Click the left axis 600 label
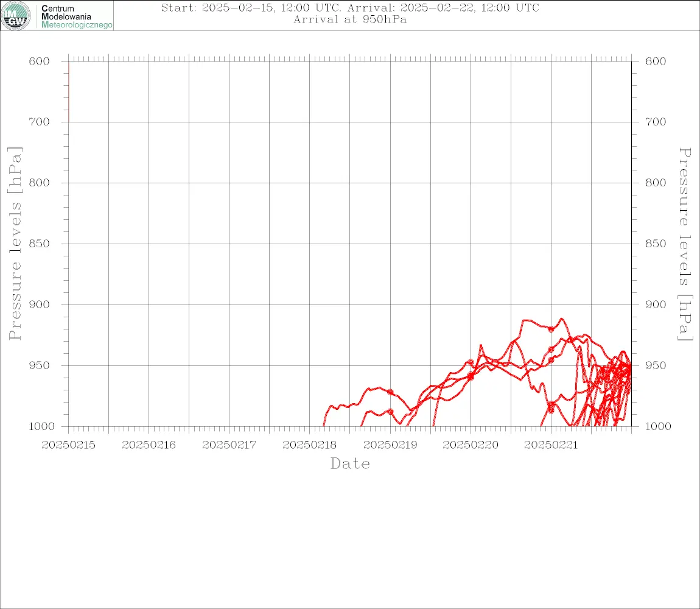 [x=40, y=62]
